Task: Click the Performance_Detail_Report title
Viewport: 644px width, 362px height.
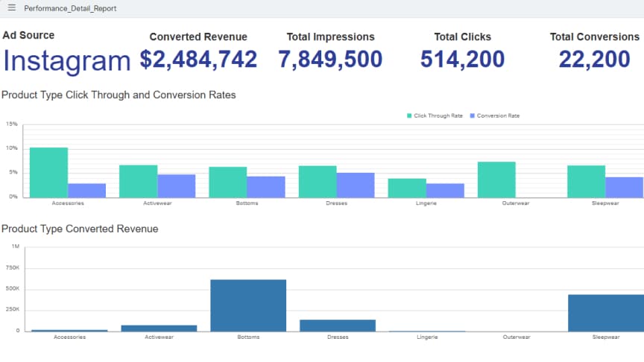Action: [70, 9]
